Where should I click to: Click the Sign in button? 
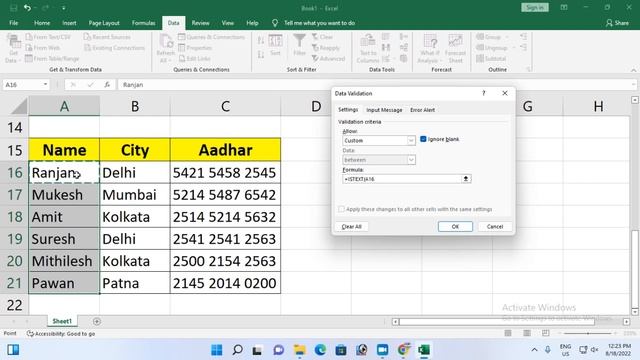(x=535, y=7)
